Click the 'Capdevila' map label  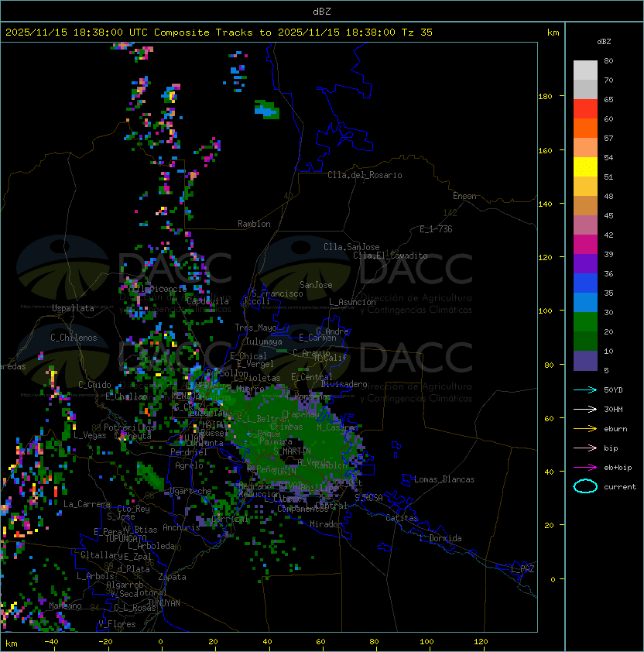[x=207, y=301]
